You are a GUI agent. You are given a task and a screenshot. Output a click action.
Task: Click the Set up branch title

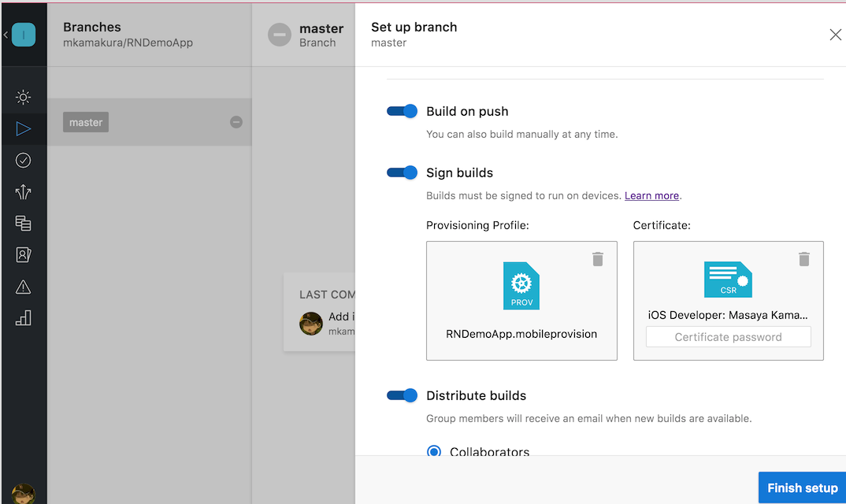click(x=414, y=27)
